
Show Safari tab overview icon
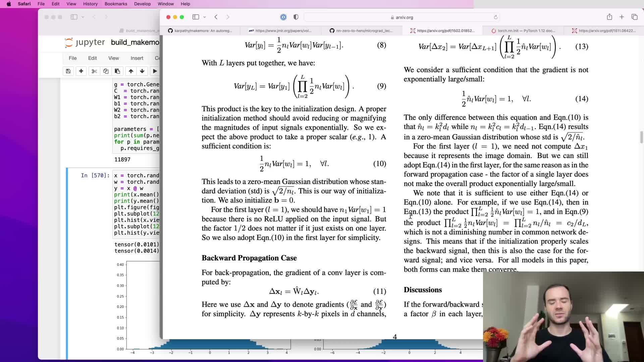634,17
